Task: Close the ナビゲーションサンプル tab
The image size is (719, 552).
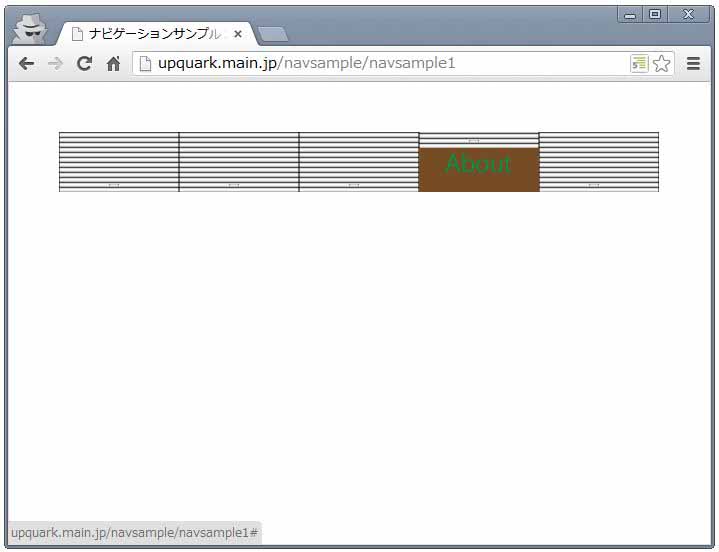Action: point(238,34)
